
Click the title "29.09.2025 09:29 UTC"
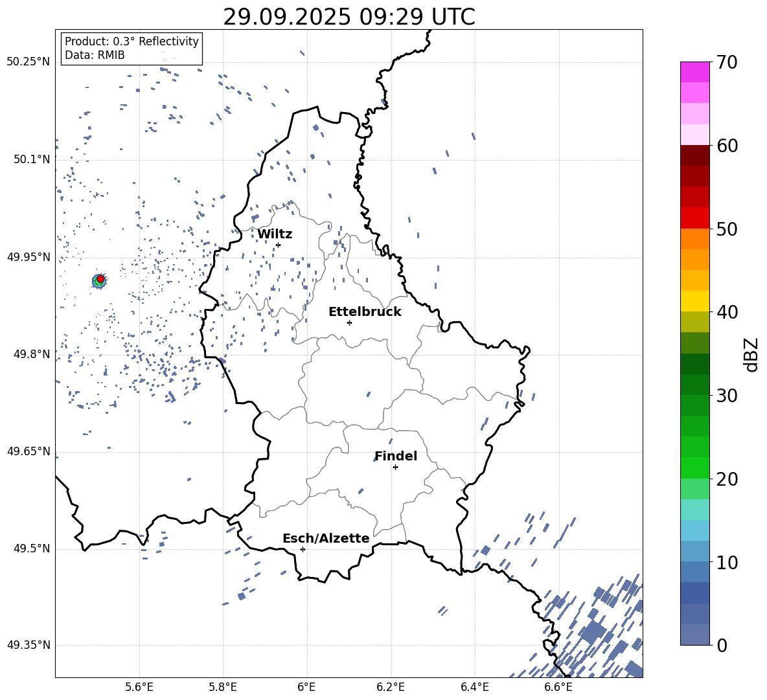(x=349, y=17)
